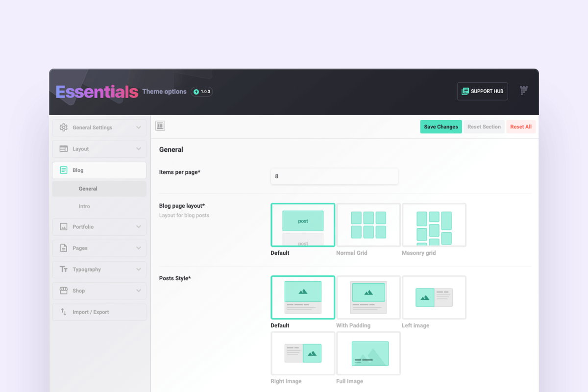Expand the Typography section
588x392 pixels.
coord(140,269)
